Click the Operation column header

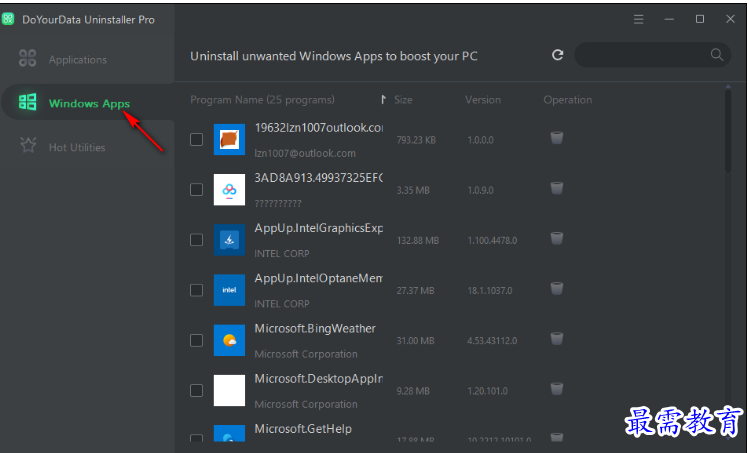567,100
